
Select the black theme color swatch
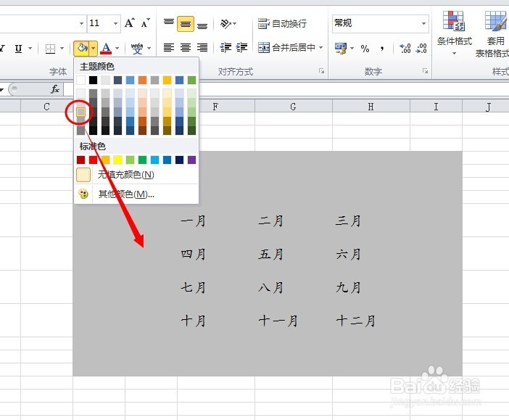tap(93, 80)
